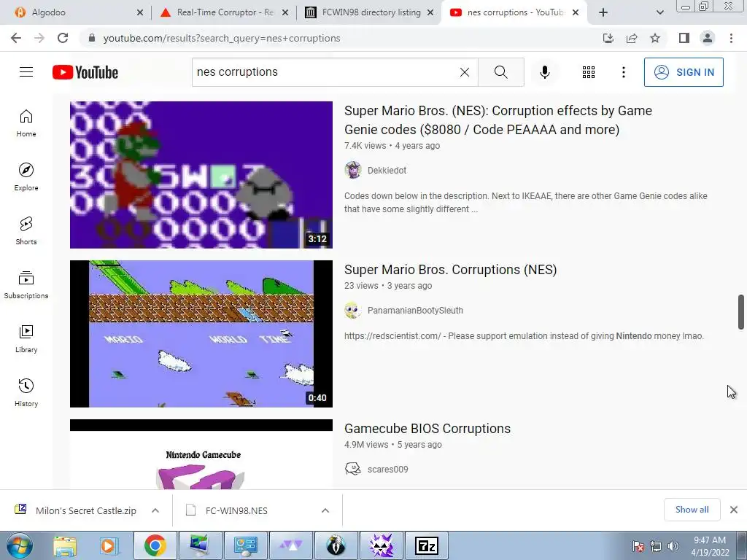Open the Chrome profile avatar
The width and height of the screenshot is (747, 560).
coord(708,38)
